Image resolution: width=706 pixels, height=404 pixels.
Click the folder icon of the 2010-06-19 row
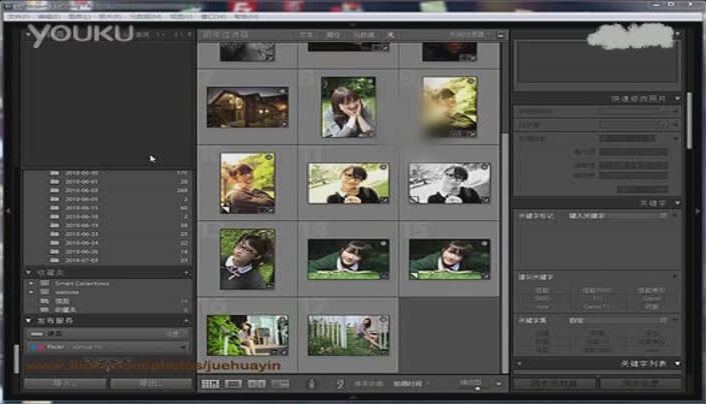54,225
